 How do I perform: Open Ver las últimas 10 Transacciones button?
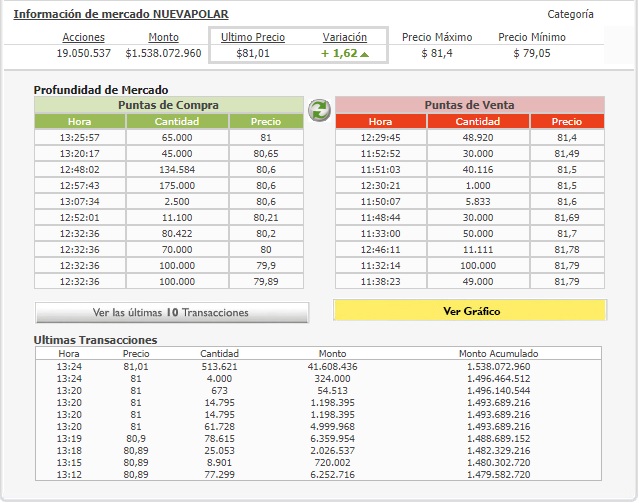tap(172, 313)
